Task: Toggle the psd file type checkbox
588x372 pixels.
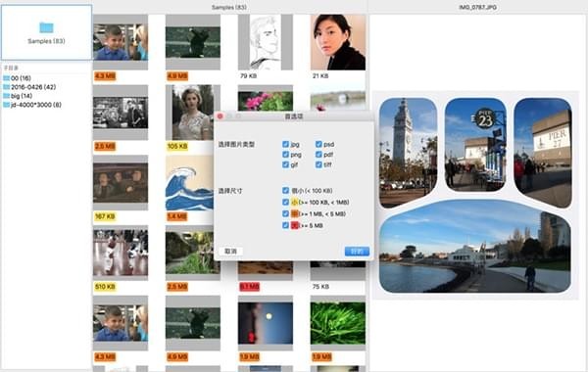Action: click(x=318, y=144)
